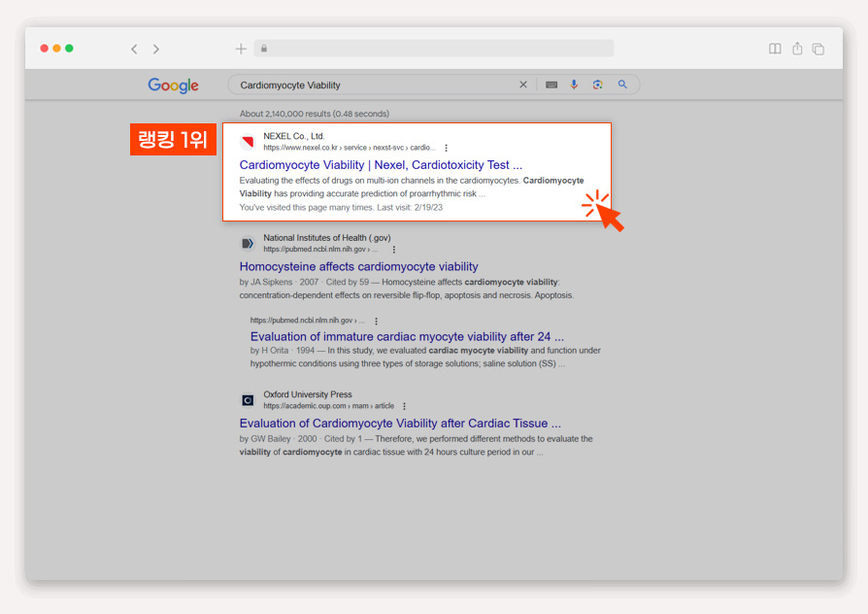Viewport: 868px width, 614px height.
Task: Click the Oxford University Press site name
Action: [308, 394]
